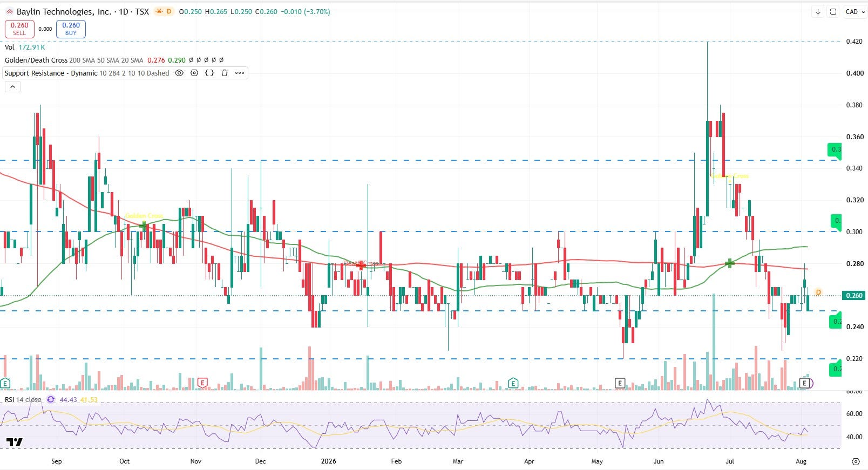Click the 0.320 price scale label
Image resolution: width=868 pixels, height=470 pixels.
point(854,200)
